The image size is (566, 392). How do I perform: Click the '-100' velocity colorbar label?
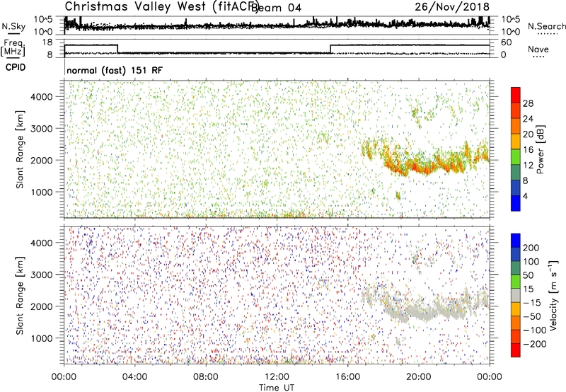pos(534,330)
